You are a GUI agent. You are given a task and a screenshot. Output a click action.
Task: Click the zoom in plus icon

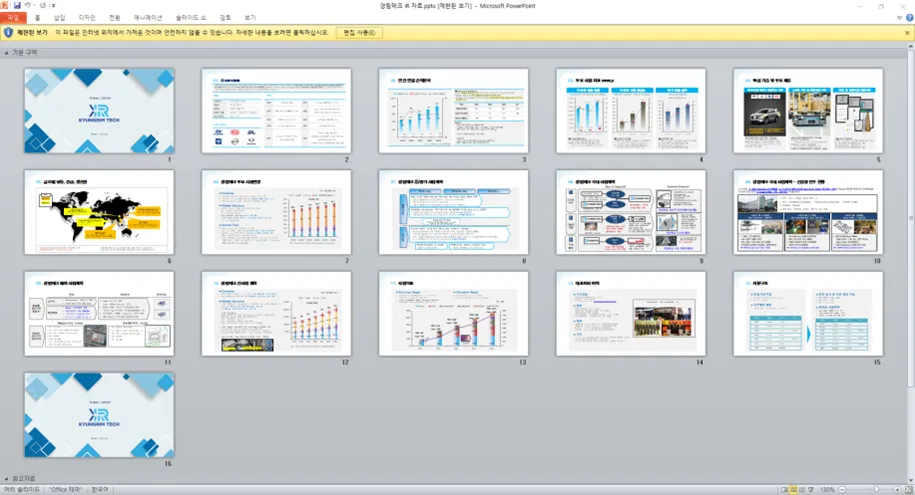tap(896, 490)
